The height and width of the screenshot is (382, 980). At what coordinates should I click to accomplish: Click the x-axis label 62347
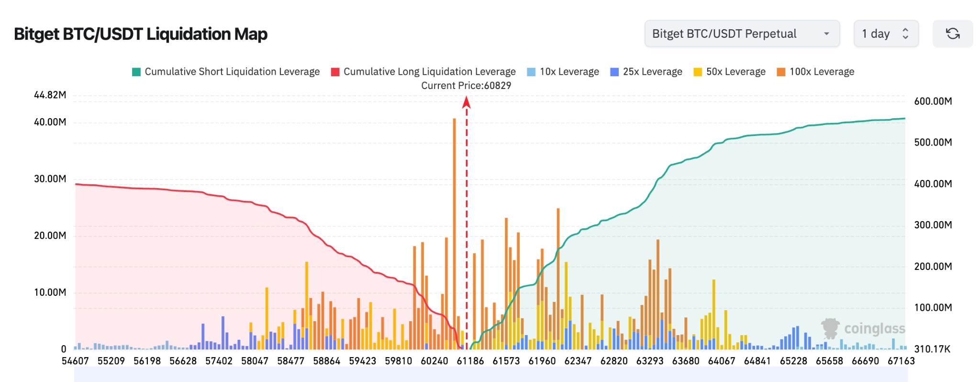[578, 361]
